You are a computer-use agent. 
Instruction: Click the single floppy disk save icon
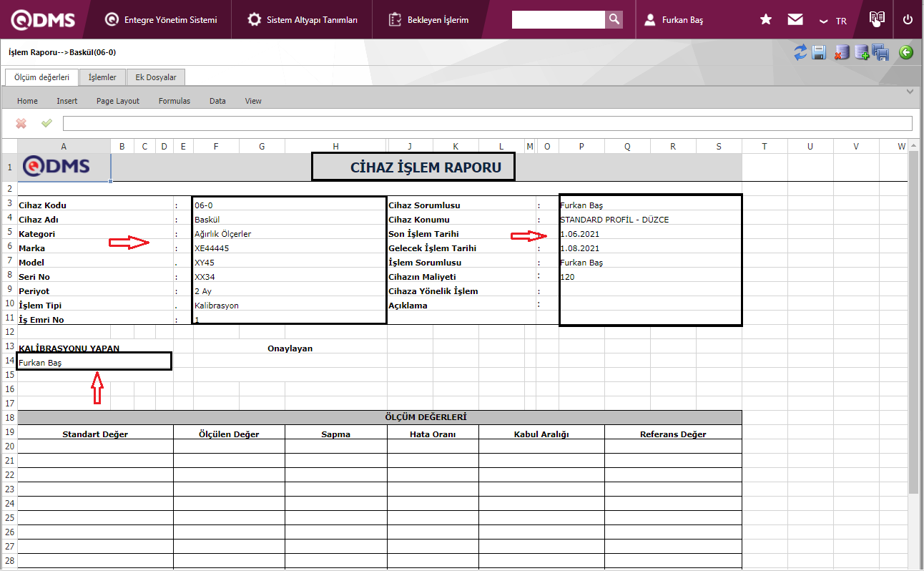(820, 52)
